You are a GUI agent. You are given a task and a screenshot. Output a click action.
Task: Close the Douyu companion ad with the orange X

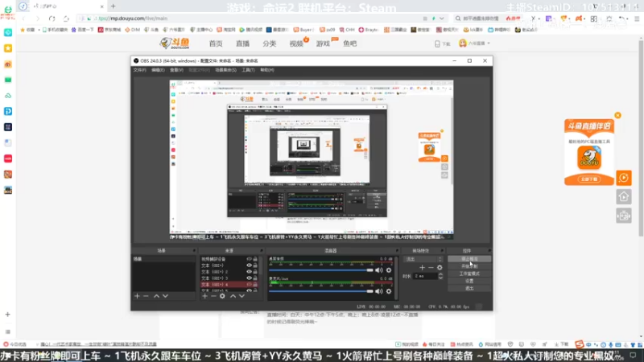click(x=617, y=115)
